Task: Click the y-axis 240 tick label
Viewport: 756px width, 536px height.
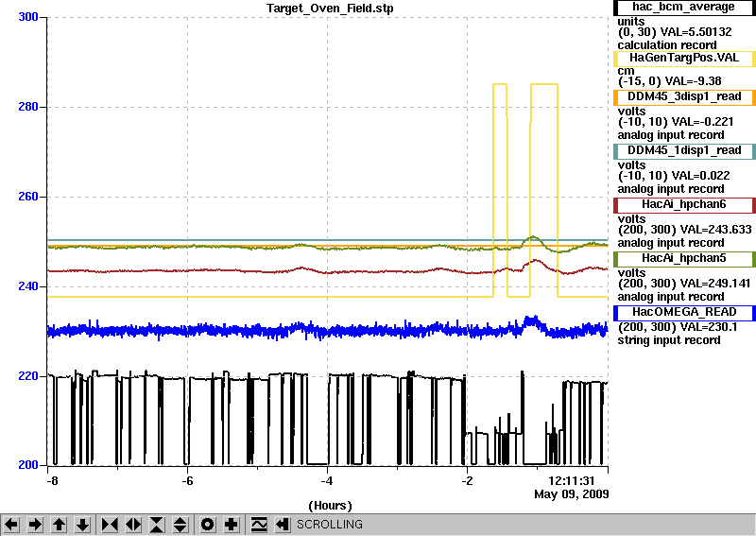Action: (28, 286)
